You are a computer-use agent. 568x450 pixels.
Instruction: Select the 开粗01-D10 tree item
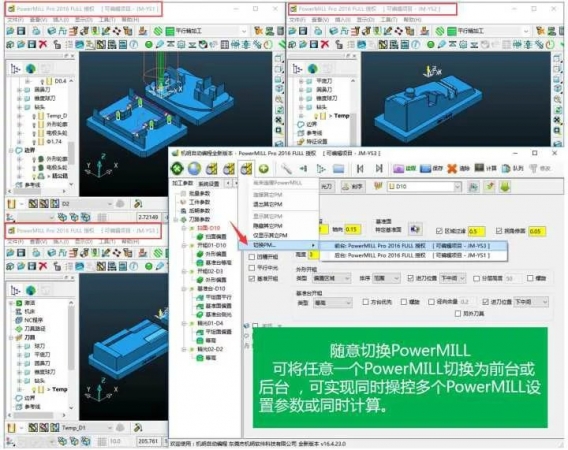point(211,245)
